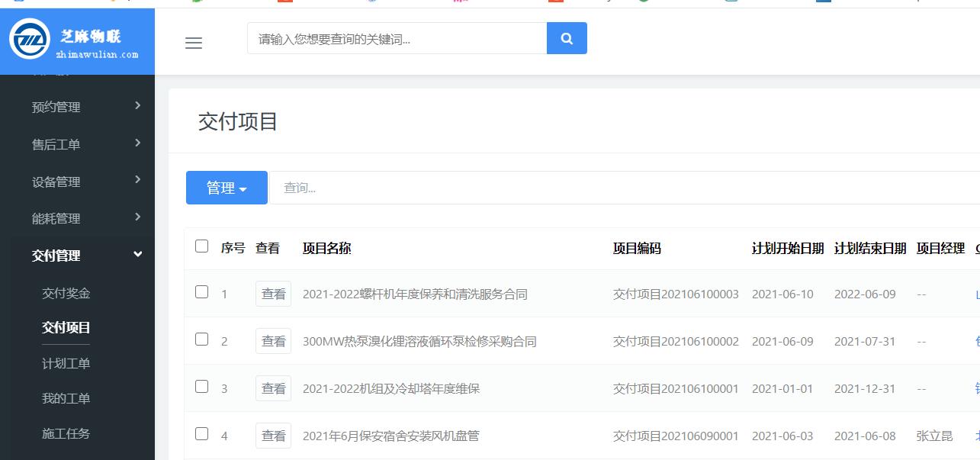Open the 管理 dropdown button
The width and height of the screenshot is (980, 460).
[227, 188]
